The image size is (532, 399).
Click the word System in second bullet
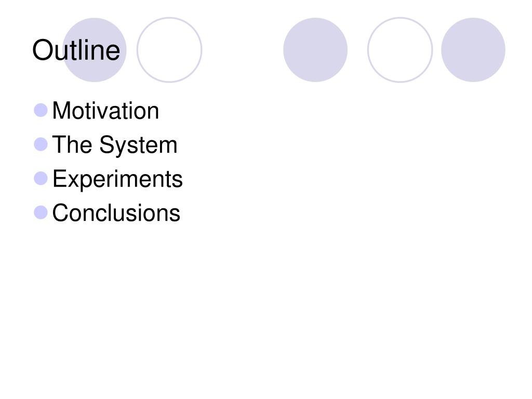(138, 146)
